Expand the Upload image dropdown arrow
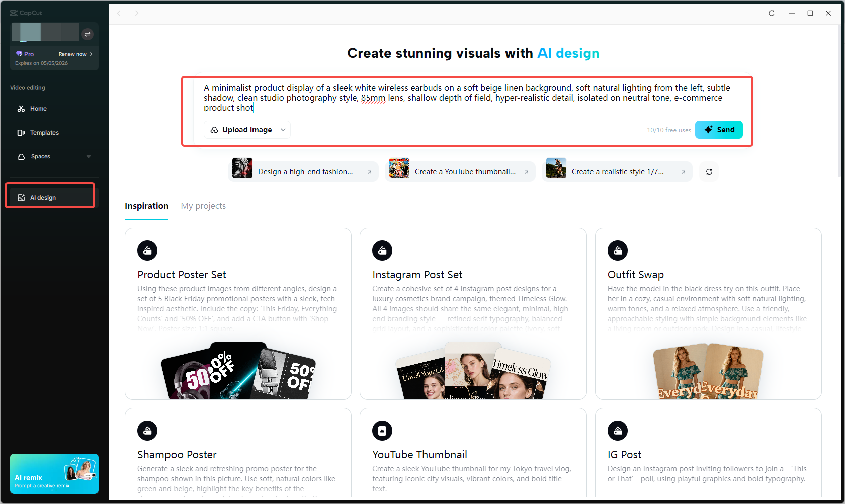Screen dimensions: 845x504 point(283,130)
